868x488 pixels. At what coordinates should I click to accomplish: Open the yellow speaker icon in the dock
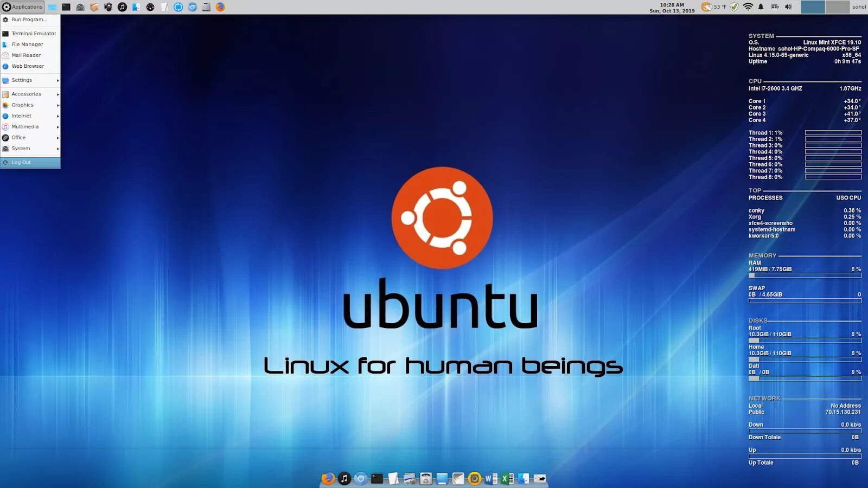point(475,478)
